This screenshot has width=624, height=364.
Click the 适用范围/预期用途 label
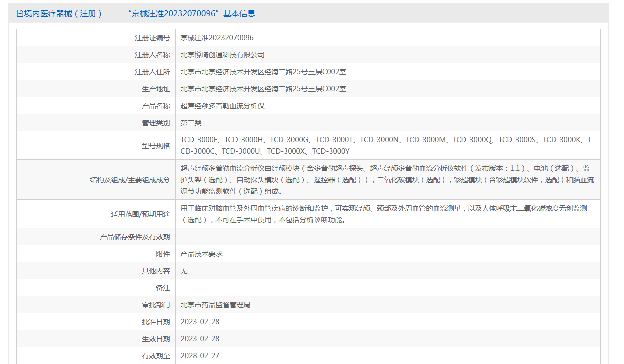coord(140,214)
